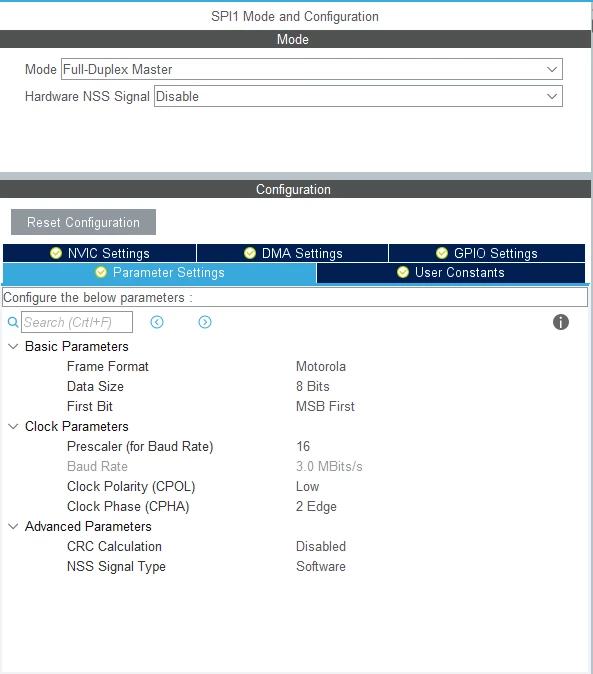
Task: Click the Clock Phase (CPHA) label
Action: coord(128,506)
